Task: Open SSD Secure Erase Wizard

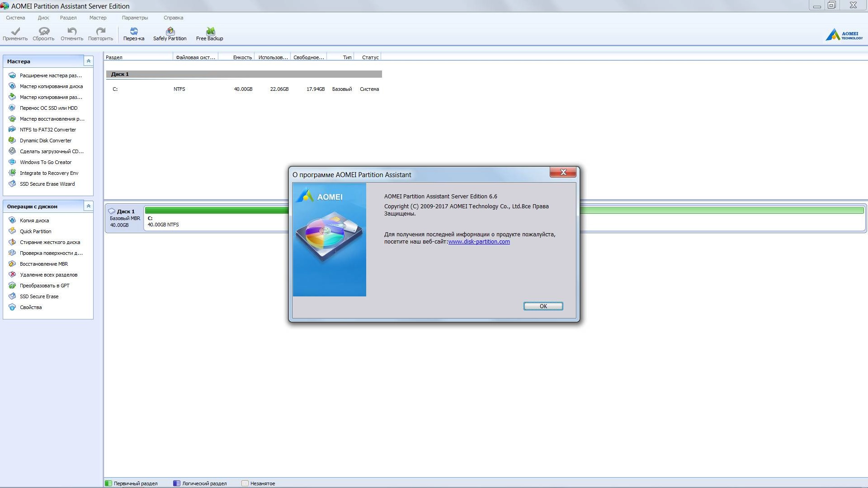Action: 42,184
